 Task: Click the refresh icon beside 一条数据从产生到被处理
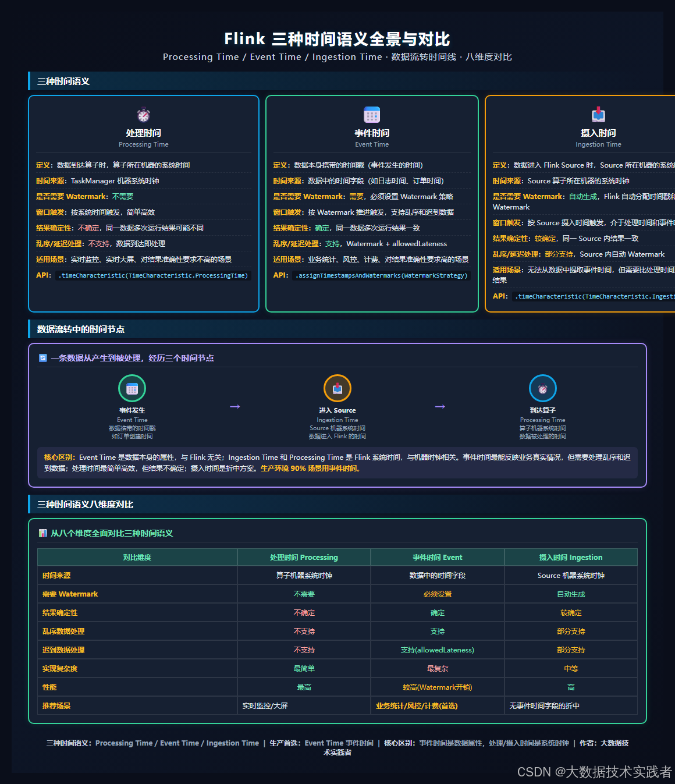click(x=42, y=358)
